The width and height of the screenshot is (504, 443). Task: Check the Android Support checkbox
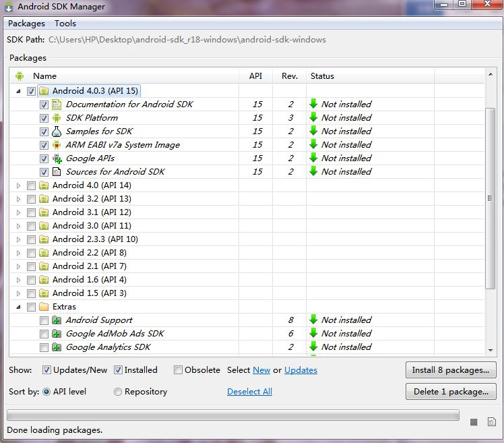click(x=44, y=320)
